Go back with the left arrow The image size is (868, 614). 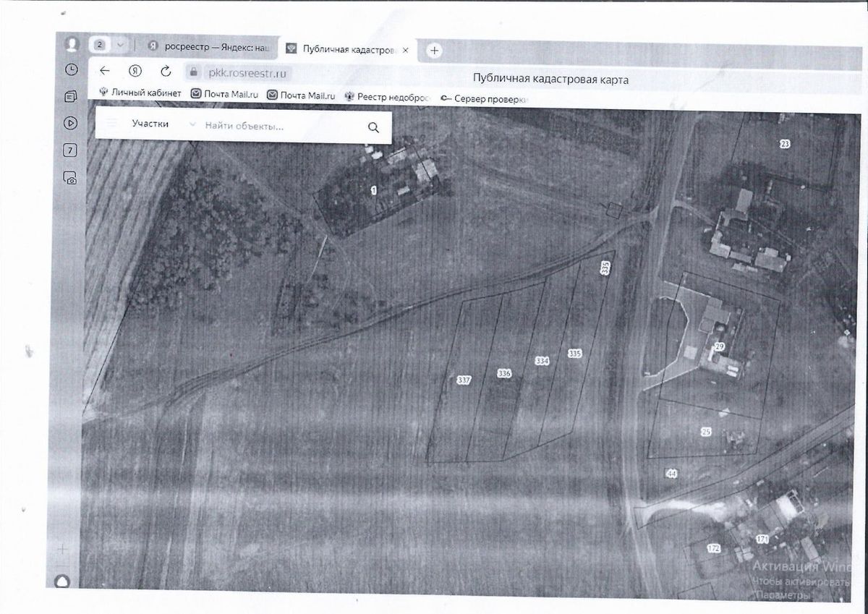(x=105, y=71)
